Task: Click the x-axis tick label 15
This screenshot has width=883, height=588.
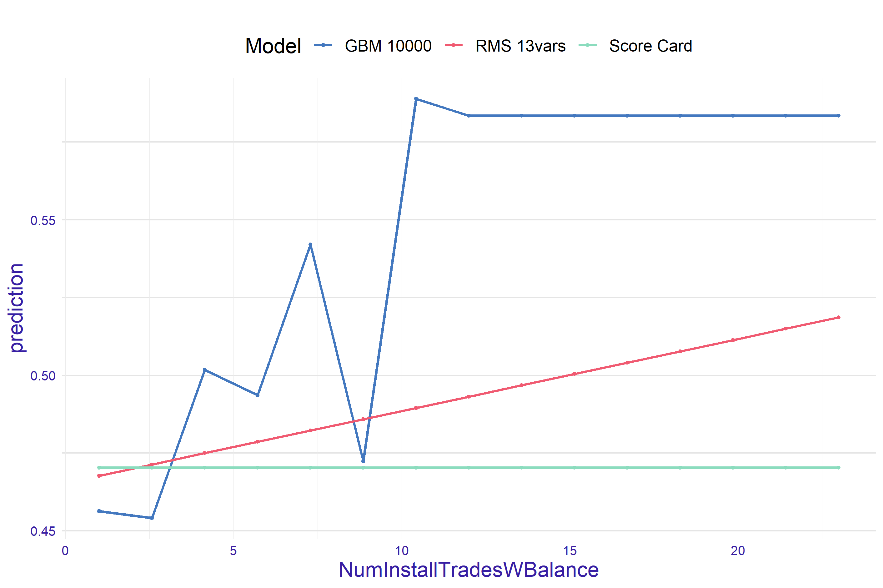Action: (569, 551)
